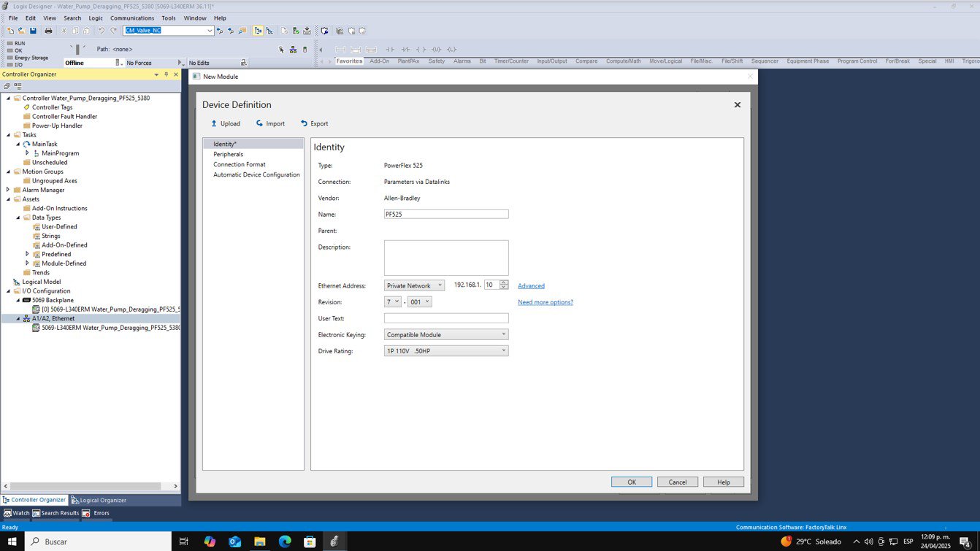Click the Redo toolbar icon
Viewport: 980px width, 551px height.
tap(113, 31)
